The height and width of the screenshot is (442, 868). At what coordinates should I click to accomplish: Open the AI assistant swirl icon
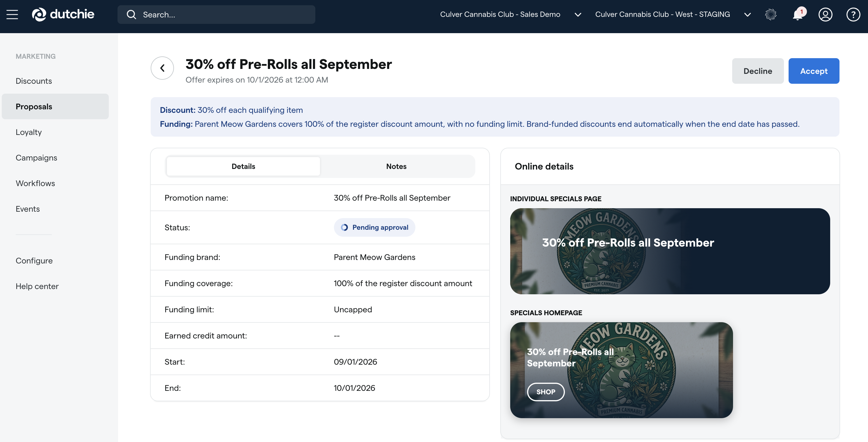tap(771, 15)
